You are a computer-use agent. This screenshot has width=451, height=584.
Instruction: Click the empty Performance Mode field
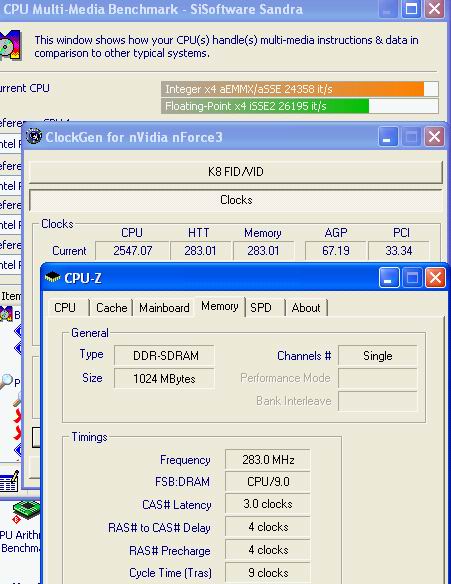378,378
